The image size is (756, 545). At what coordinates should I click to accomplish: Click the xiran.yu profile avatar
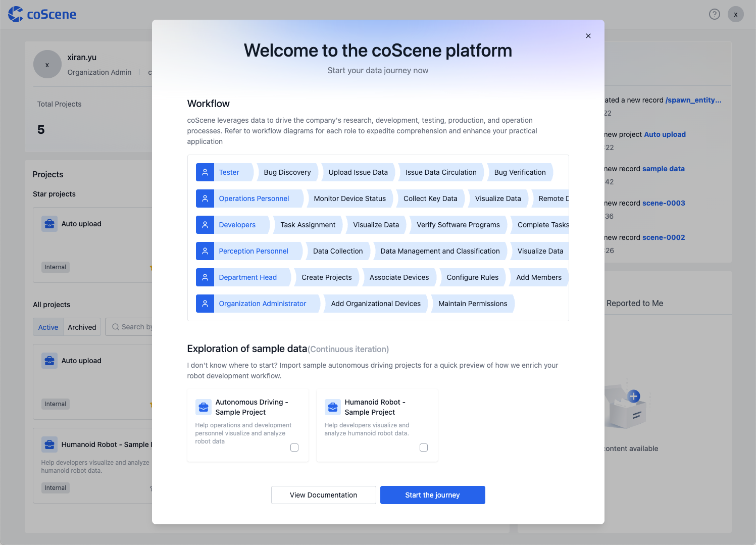[x=47, y=64]
